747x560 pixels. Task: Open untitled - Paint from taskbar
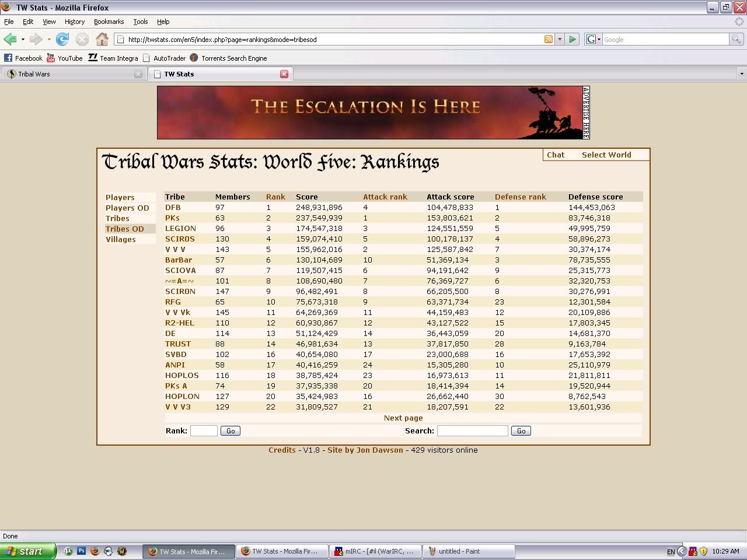(467, 551)
